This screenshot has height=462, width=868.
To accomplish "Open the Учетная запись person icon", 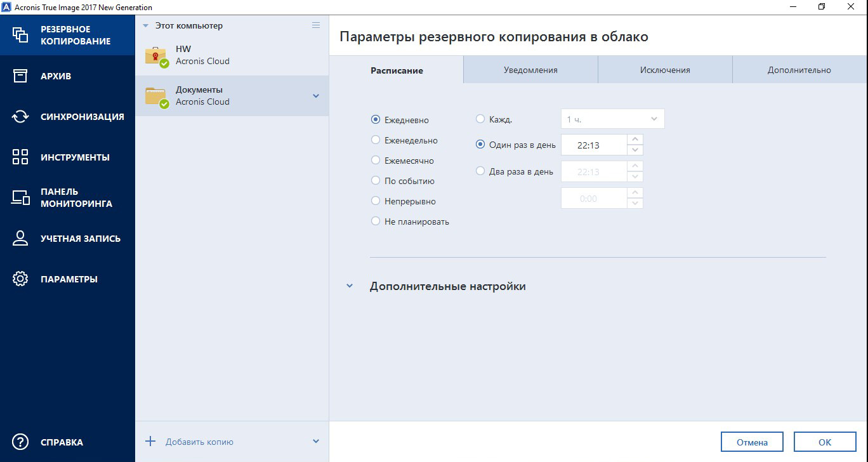I will [20, 238].
